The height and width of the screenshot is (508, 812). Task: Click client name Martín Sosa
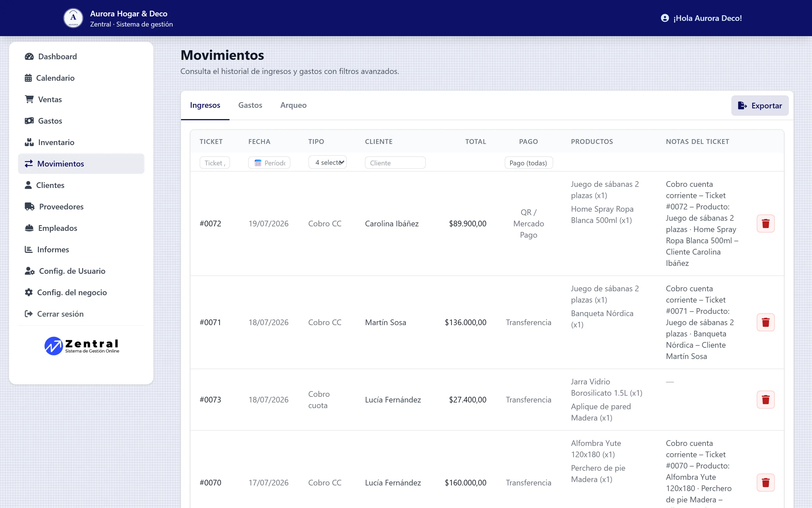coord(385,322)
